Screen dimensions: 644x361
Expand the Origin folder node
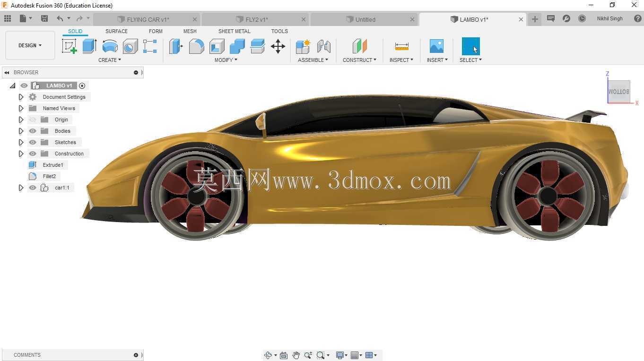[21, 120]
